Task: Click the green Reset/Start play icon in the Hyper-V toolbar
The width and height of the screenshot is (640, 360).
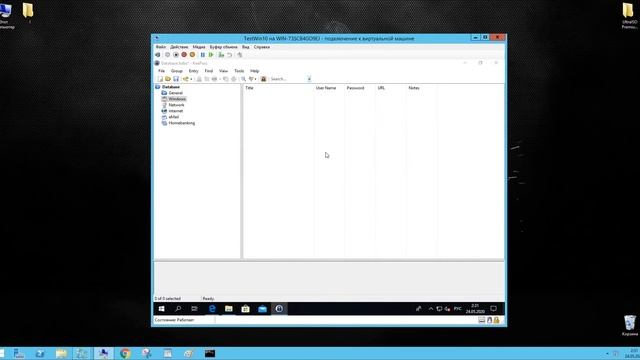Action: [x=211, y=55]
